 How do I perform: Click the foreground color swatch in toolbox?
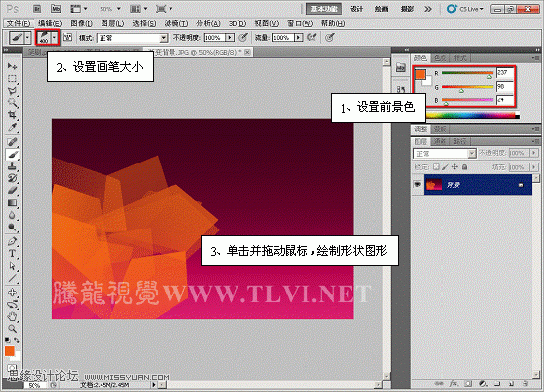coord(10,351)
